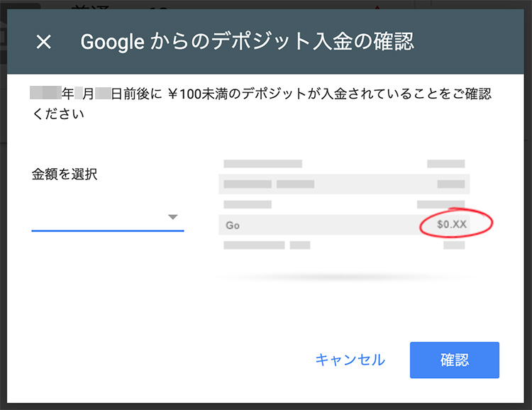Image resolution: width=532 pixels, height=410 pixels.
Task: Click the Go row in sample statement
Action: (x=344, y=225)
